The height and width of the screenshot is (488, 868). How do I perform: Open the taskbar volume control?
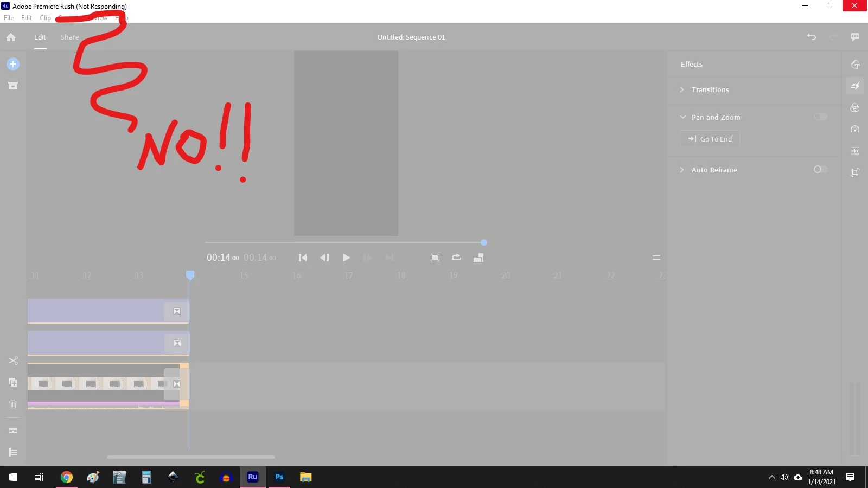coord(784,477)
